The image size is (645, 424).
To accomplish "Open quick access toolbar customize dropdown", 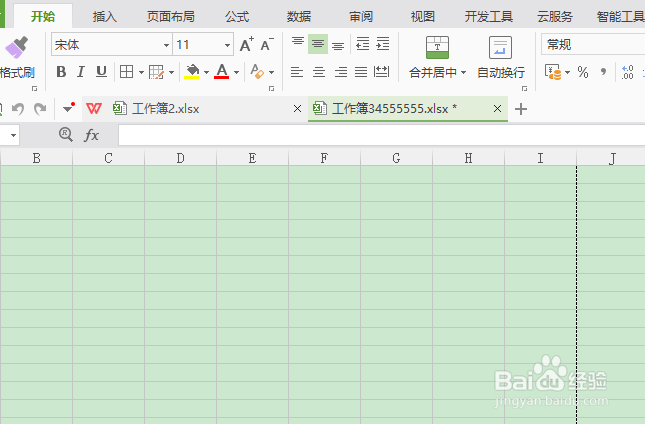I will tap(68, 108).
